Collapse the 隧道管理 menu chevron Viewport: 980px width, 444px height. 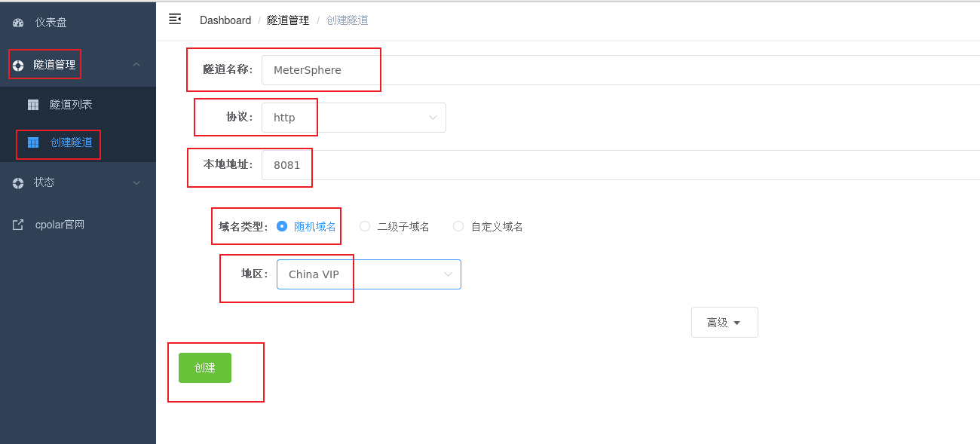tap(136, 65)
